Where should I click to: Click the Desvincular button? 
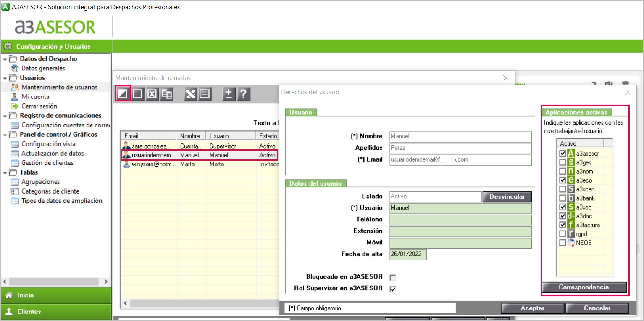507,197
